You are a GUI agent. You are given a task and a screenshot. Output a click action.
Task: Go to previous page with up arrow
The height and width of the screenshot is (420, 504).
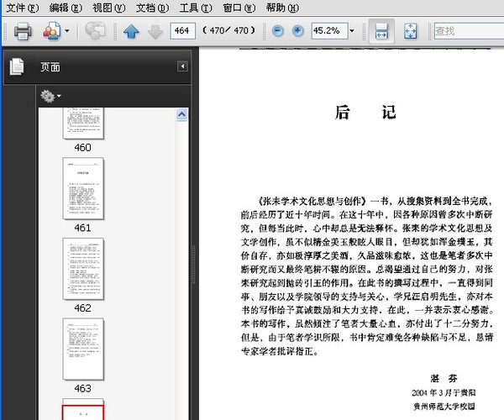[x=131, y=31]
